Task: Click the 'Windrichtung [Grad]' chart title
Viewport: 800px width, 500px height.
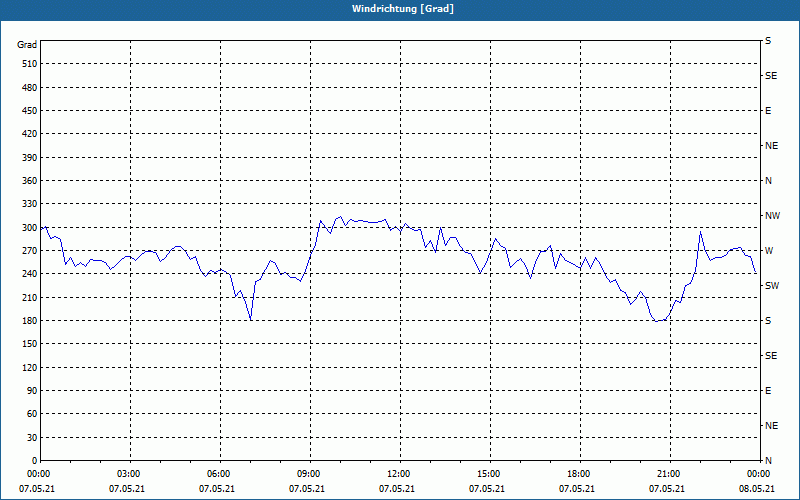Action: click(x=403, y=9)
